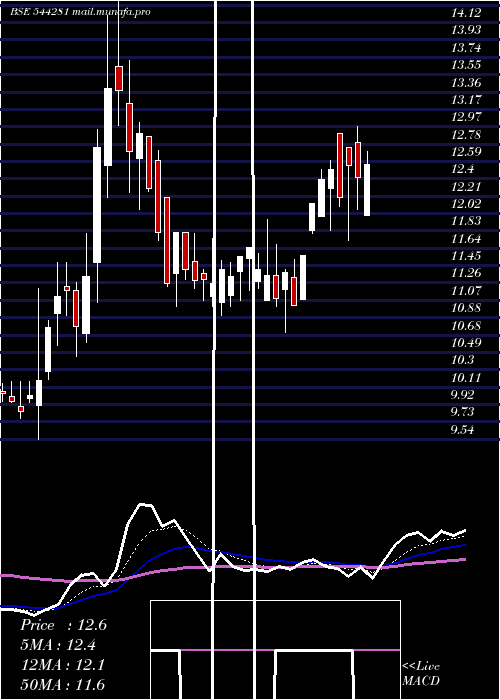Click the <<Live MACD label
This screenshot has width=500, height=700.
pyautogui.click(x=421, y=673)
